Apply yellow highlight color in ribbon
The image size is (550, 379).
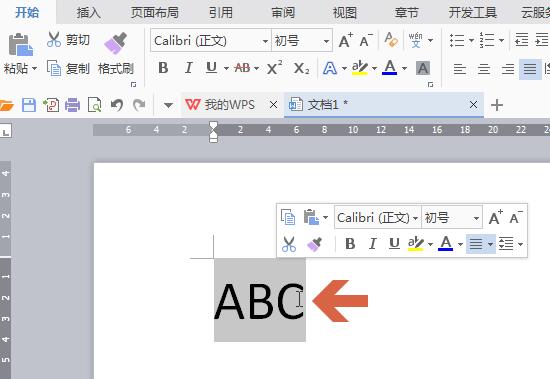(360, 68)
